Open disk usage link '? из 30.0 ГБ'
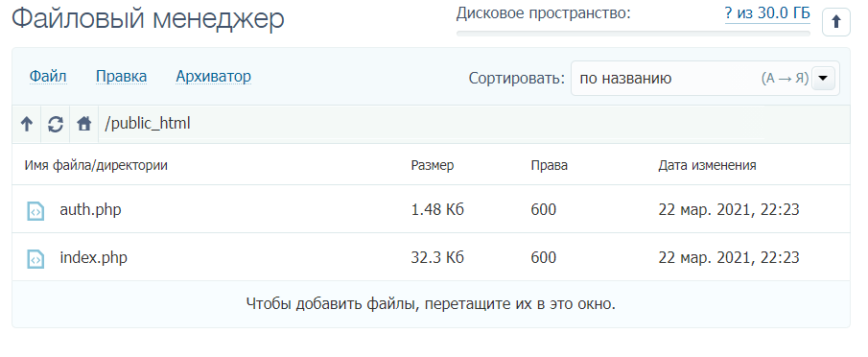The width and height of the screenshot is (868, 357). pyautogui.click(x=767, y=13)
